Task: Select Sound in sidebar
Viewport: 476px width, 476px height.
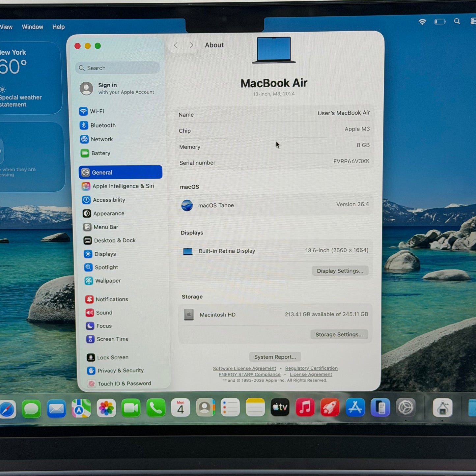Action: pos(99,313)
